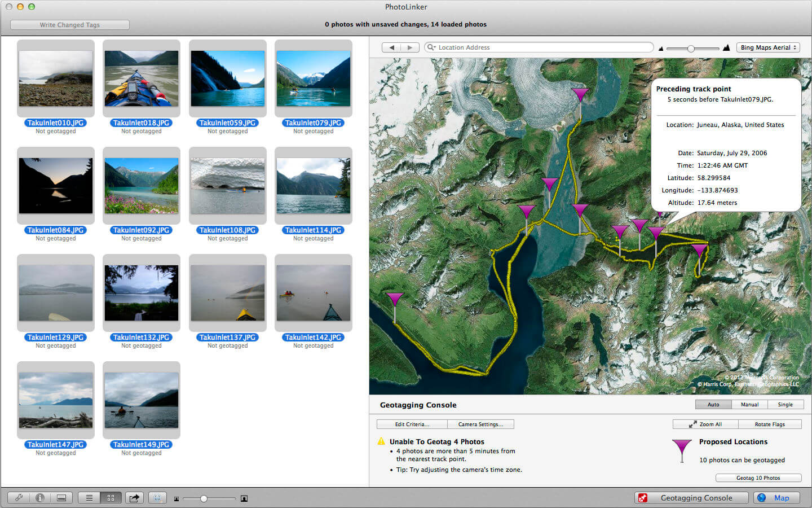This screenshot has width=812, height=508.
Task: Click the large mountain zoom-in icon
Action: click(x=726, y=48)
